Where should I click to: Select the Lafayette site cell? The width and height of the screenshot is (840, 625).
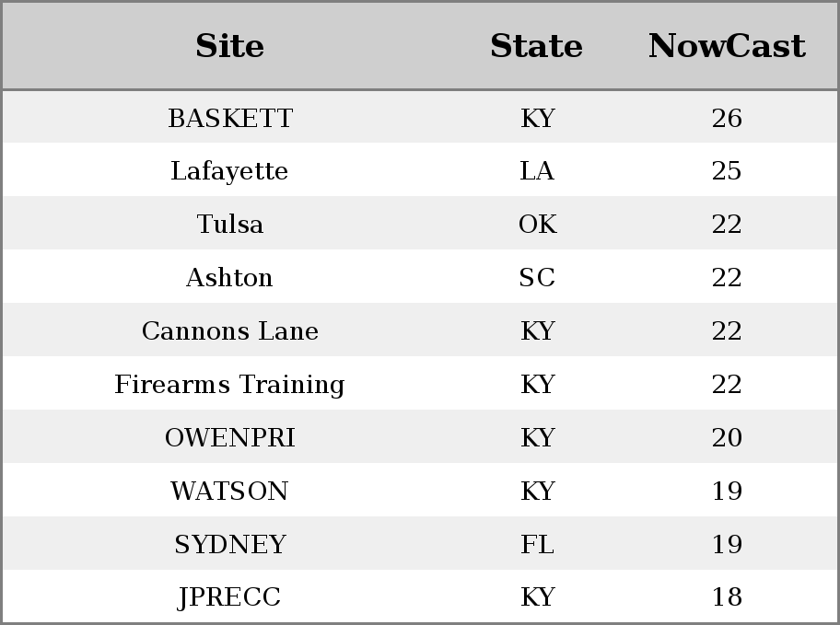[229, 171]
